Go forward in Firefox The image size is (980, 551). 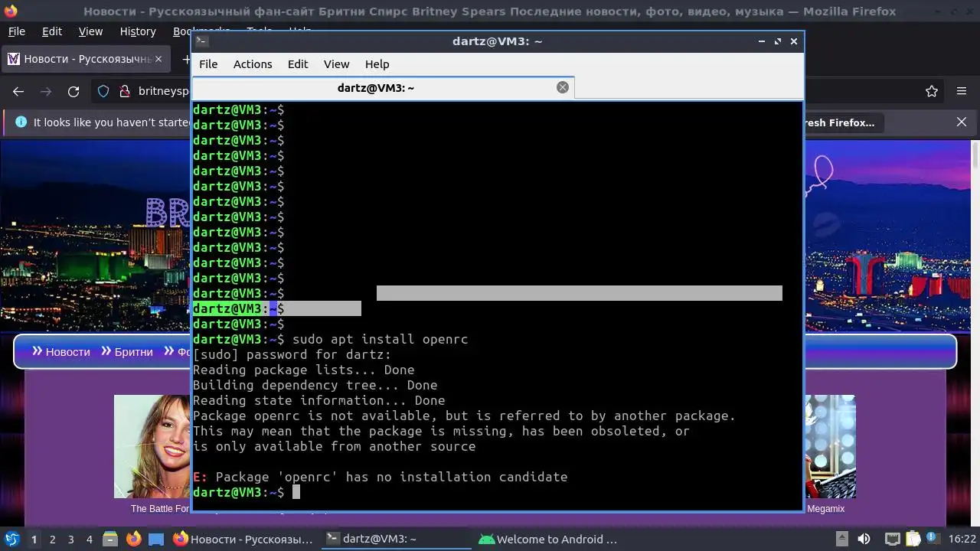(46, 92)
